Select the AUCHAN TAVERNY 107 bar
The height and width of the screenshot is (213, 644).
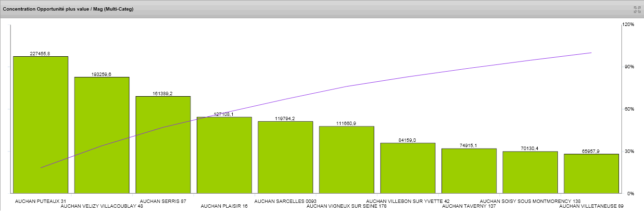(x=469, y=171)
